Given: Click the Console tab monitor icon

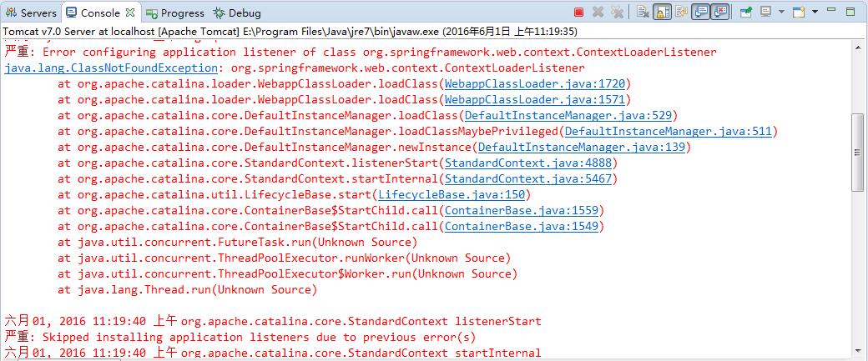Looking at the screenshot, I should pos(72,13).
